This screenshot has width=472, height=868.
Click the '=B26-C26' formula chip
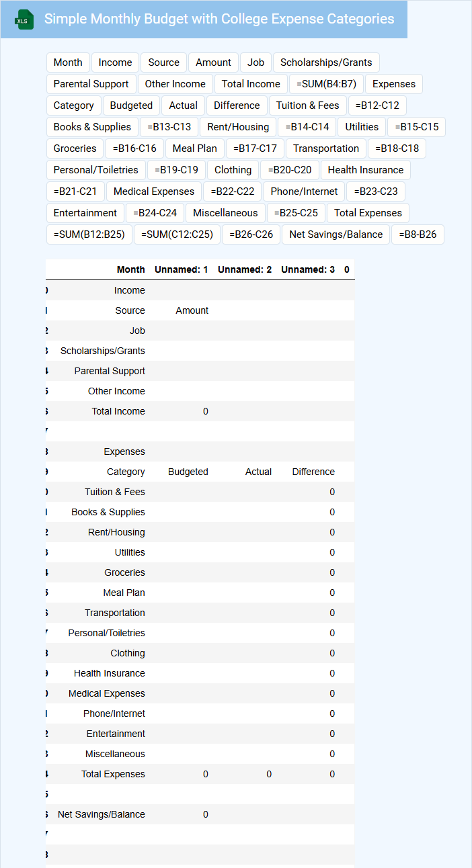(x=251, y=234)
